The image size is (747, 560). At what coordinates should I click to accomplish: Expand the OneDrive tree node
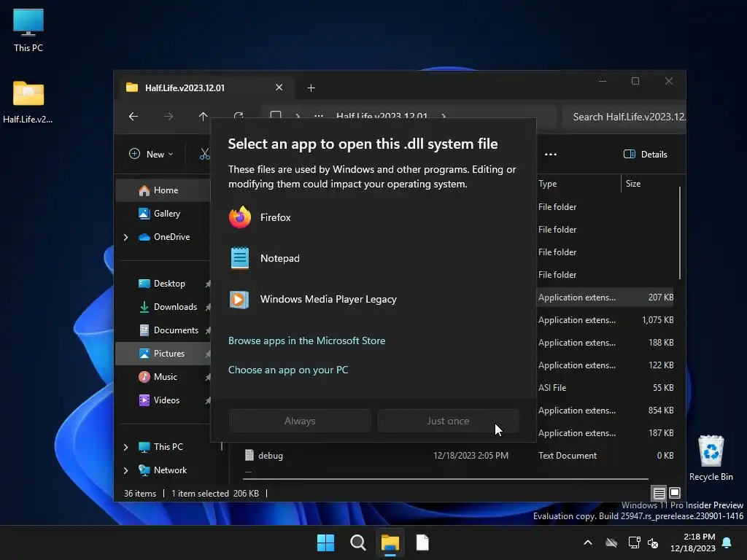tap(125, 237)
